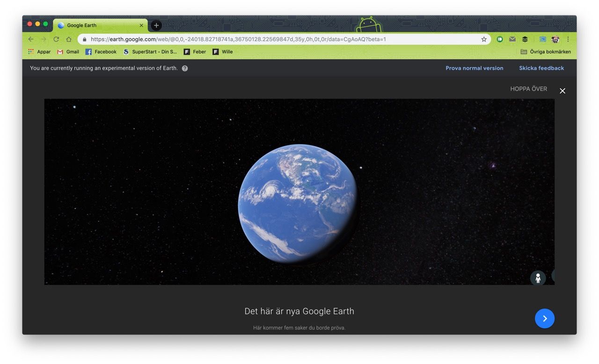599x364 pixels.
Task: Click the browser forward arrow
Action: coord(44,39)
